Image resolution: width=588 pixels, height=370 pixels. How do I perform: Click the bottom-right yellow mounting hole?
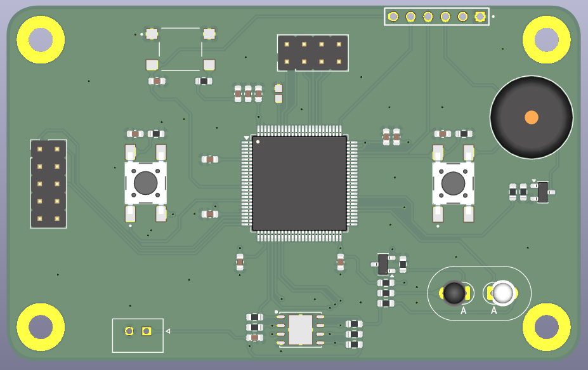click(x=546, y=327)
